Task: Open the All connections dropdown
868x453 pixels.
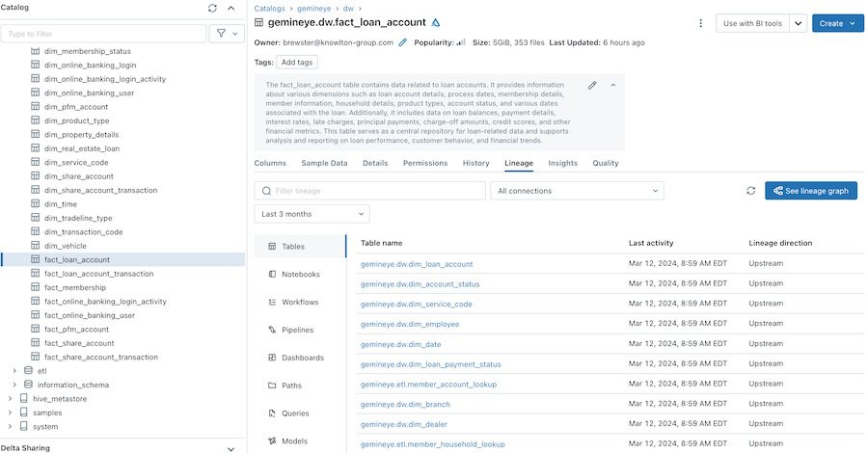Action: (x=578, y=191)
